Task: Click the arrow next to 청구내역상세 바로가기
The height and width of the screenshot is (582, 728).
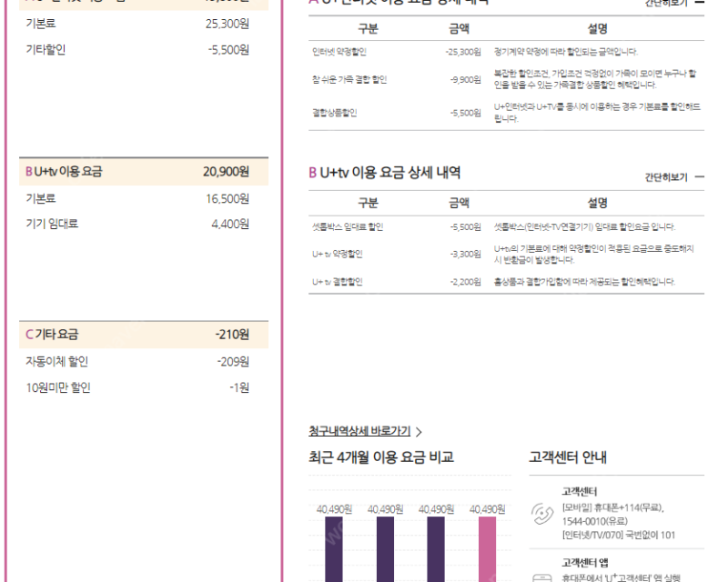Action: click(419, 432)
